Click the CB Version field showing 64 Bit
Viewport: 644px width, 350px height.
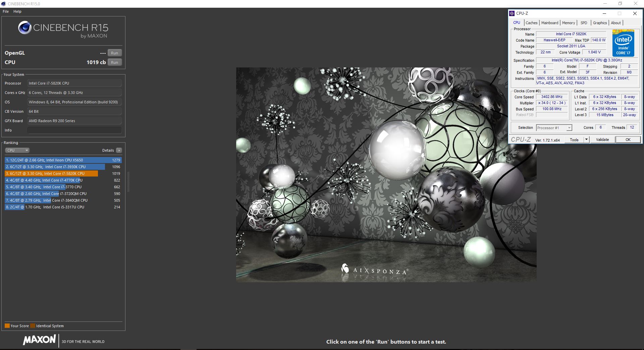coord(74,111)
